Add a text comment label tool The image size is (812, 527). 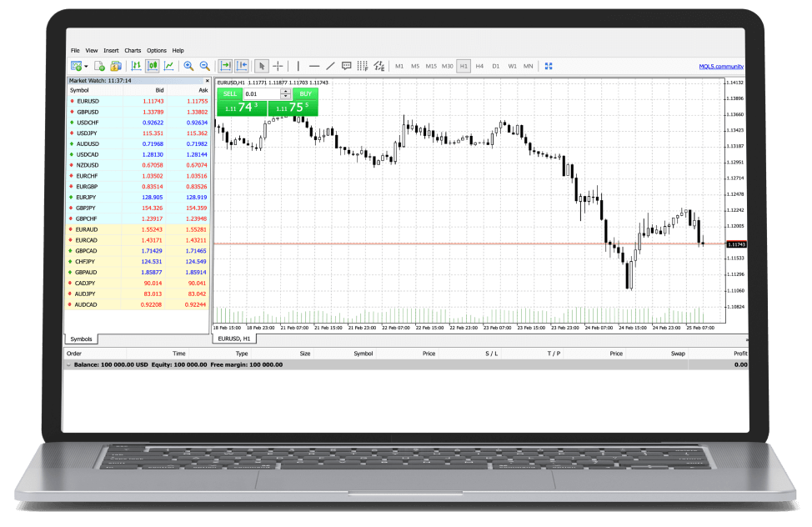(x=347, y=66)
